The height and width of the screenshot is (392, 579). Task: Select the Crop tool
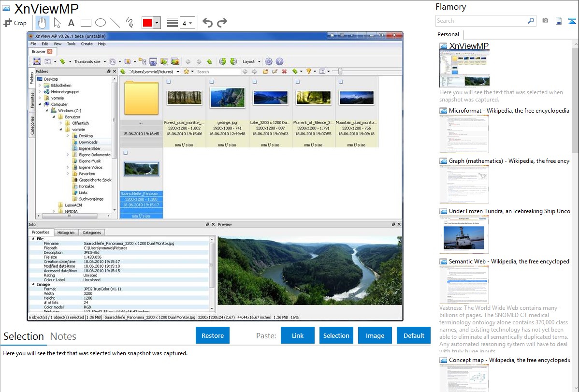point(15,23)
